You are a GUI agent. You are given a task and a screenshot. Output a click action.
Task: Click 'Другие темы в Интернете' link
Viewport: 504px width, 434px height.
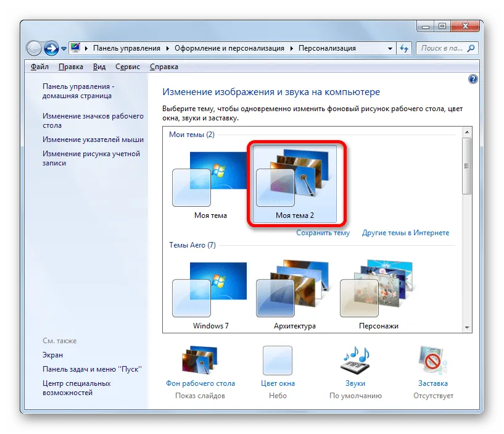click(x=406, y=233)
